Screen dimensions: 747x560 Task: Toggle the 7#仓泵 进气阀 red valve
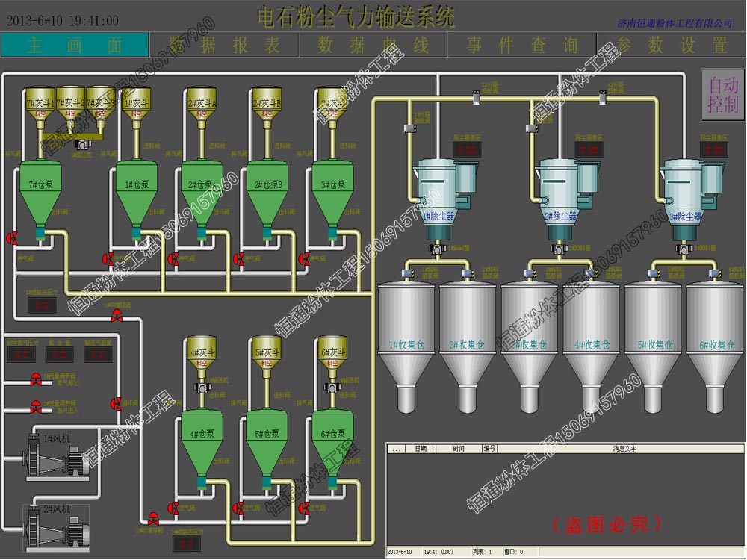[13, 239]
